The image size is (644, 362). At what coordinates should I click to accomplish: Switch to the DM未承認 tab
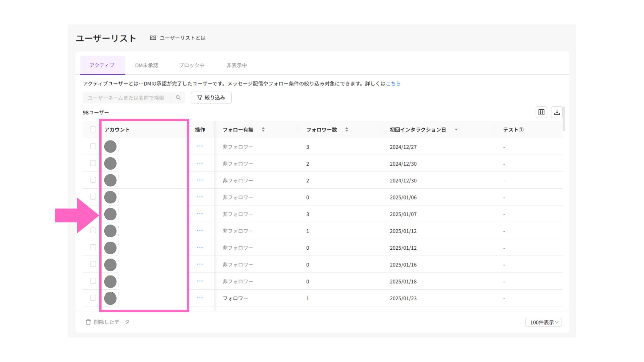[147, 65]
